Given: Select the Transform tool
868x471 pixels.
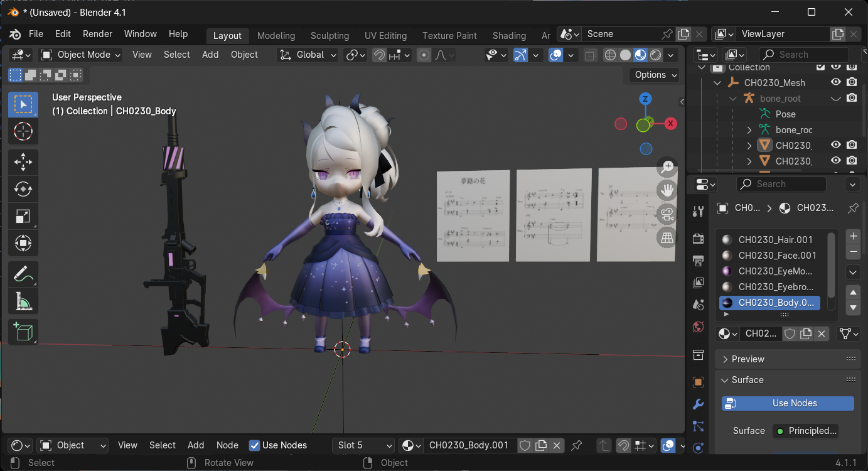Looking at the screenshot, I should coord(23,243).
